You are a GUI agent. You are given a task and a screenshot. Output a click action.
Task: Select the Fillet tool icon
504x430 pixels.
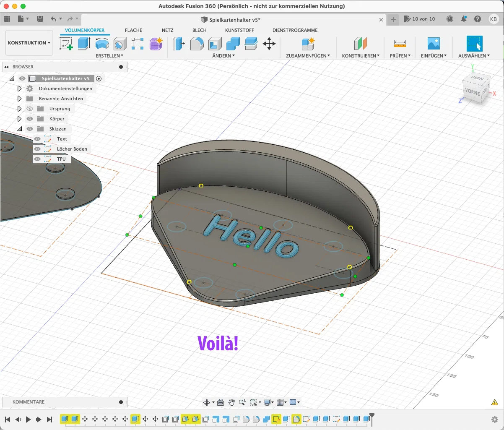(x=197, y=44)
